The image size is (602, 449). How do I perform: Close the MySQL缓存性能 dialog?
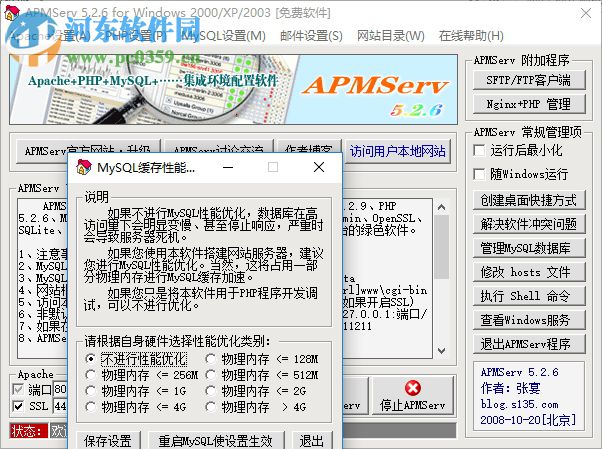319,167
